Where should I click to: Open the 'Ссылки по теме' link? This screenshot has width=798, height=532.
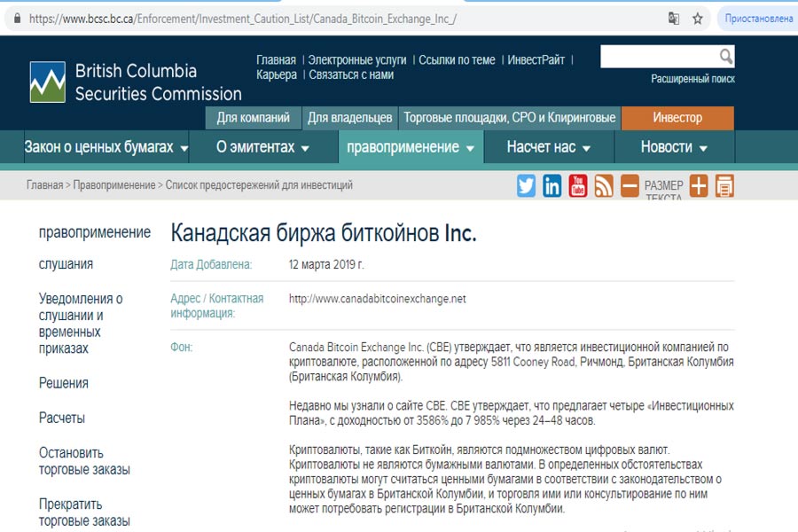tap(457, 60)
